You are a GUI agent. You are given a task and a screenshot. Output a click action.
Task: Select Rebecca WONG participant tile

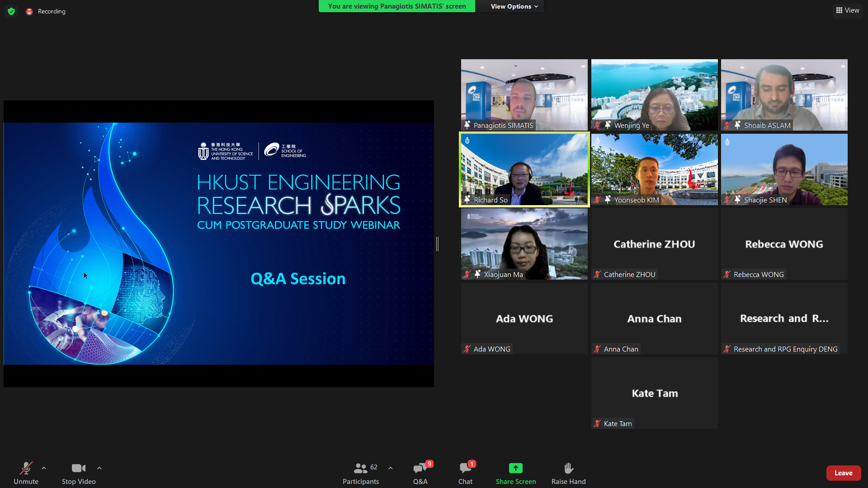pyautogui.click(x=784, y=244)
